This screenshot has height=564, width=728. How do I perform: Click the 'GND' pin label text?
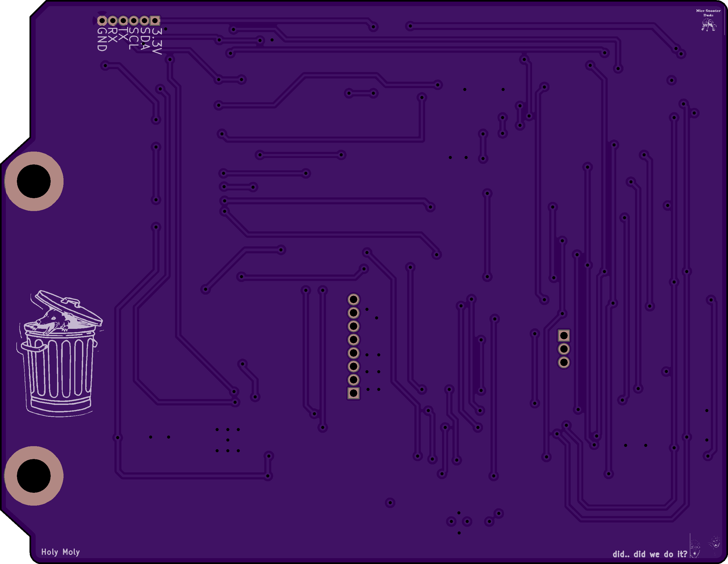pyautogui.click(x=102, y=39)
